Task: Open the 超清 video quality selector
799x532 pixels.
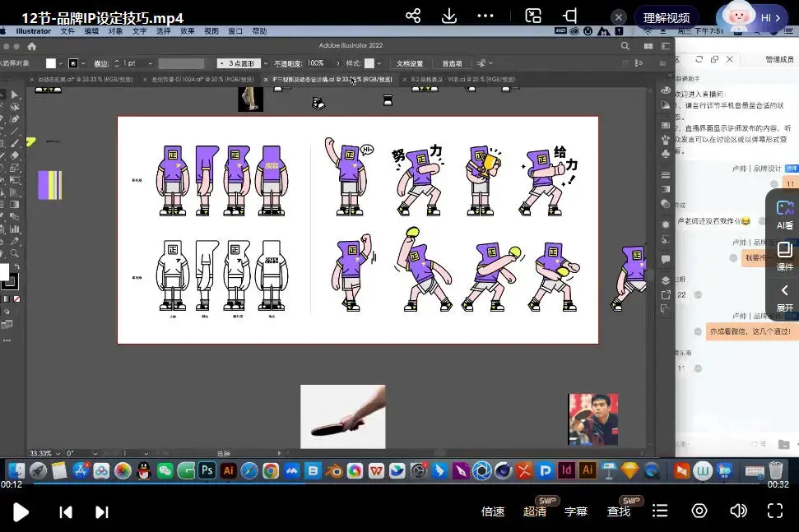Action: point(535,511)
